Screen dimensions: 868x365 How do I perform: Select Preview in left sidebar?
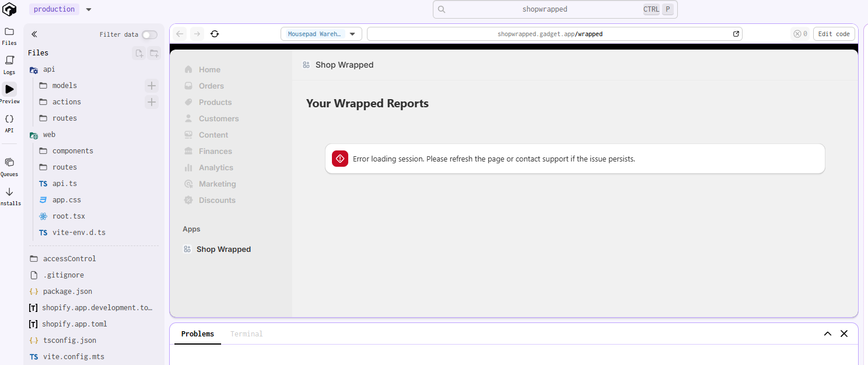9,93
